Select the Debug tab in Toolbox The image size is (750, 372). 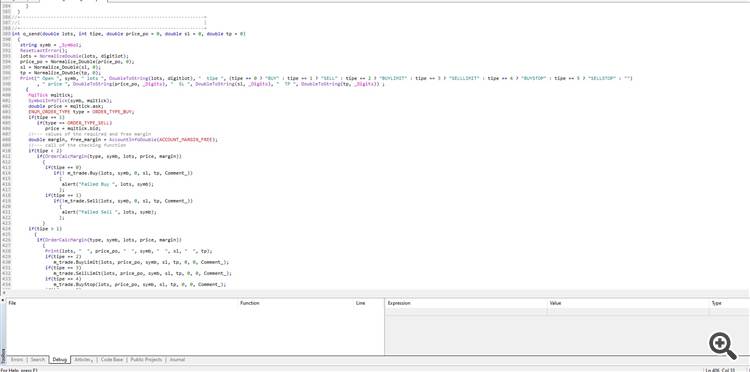click(60, 360)
